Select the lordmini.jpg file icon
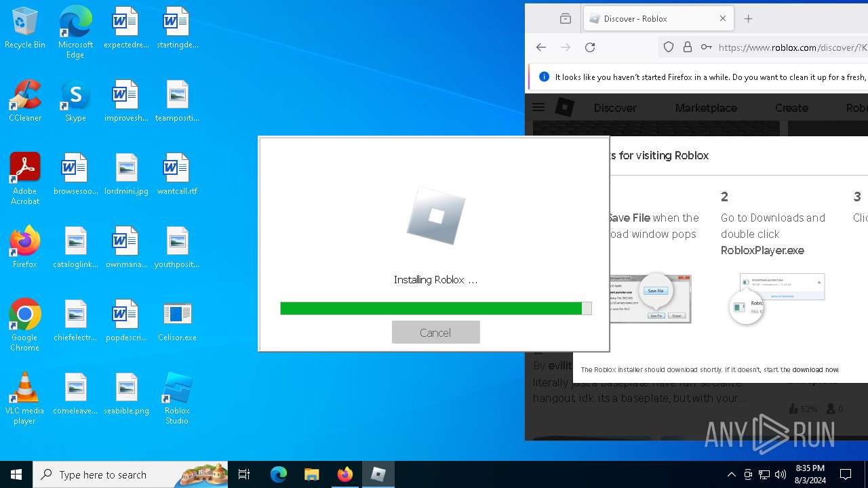 click(126, 174)
